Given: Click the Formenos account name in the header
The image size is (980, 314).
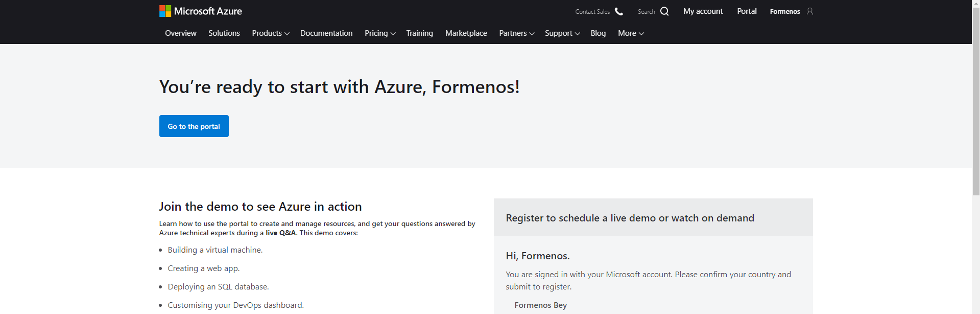Looking at the screenshot, I should point(785,12).
